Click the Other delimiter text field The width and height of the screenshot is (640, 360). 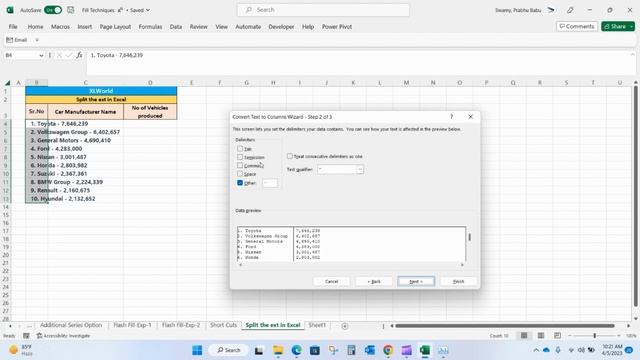click(270, 183)
